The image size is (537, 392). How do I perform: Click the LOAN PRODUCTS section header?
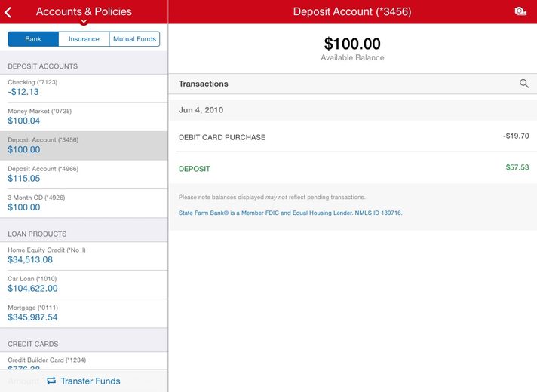pos(37,234)
